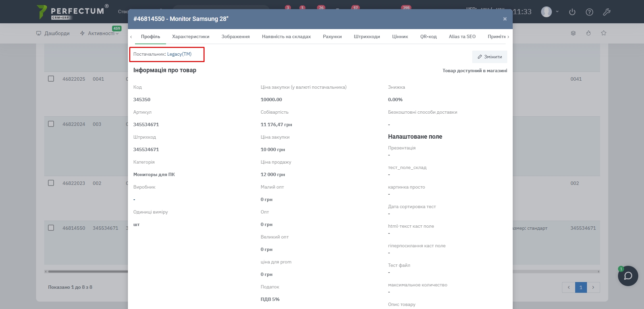
Task: Expand the user avatar dropdown
Action: pos(550,12)
